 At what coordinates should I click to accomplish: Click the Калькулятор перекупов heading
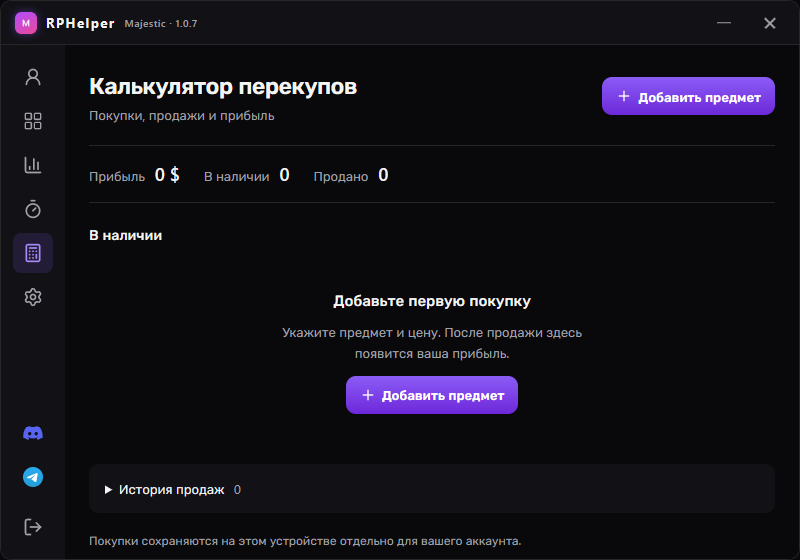pos(223,87)
